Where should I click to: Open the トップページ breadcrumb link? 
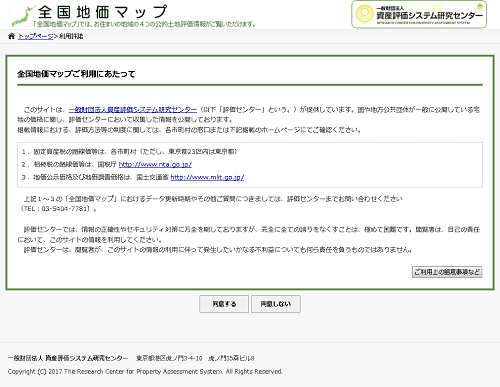(x=36, y=36)
